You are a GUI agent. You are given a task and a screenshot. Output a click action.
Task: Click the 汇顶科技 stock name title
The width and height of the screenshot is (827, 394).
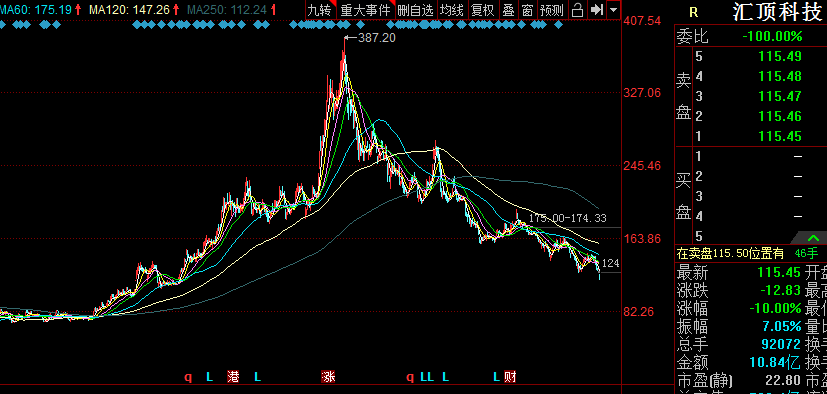click(777, 12)
